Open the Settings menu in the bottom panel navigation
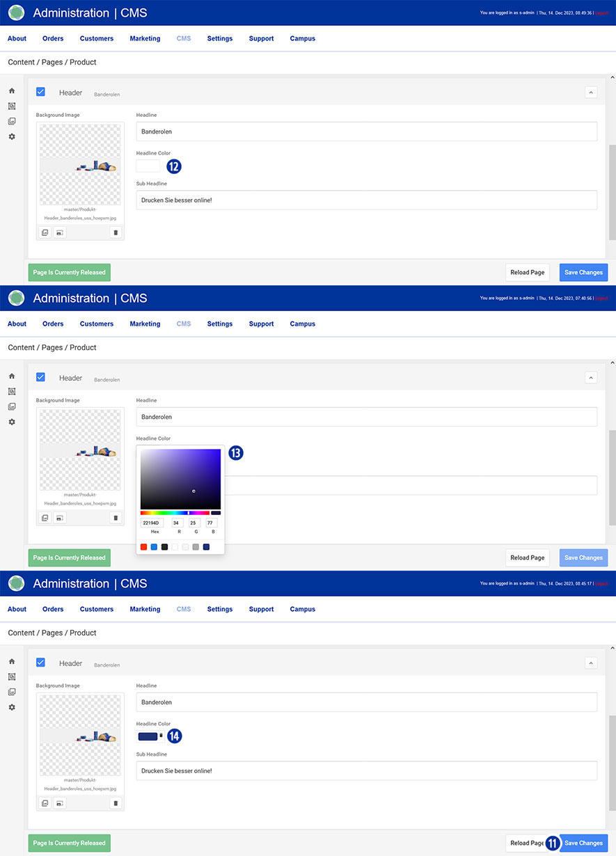The image size is (616, 856). [220, 610]
